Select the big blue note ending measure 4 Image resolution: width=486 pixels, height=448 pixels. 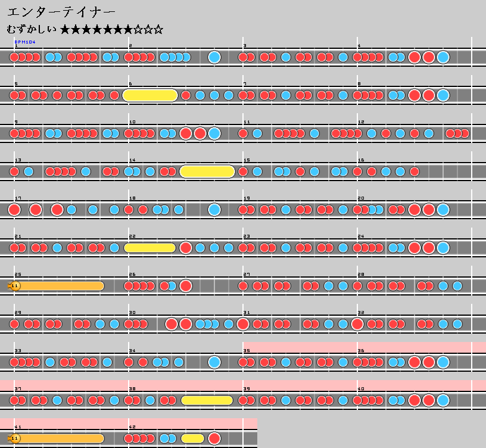point(443,57)
